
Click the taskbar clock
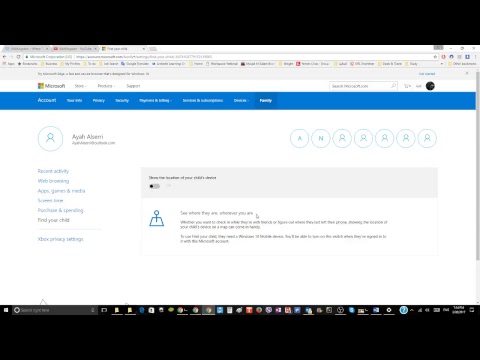[458, 310]
